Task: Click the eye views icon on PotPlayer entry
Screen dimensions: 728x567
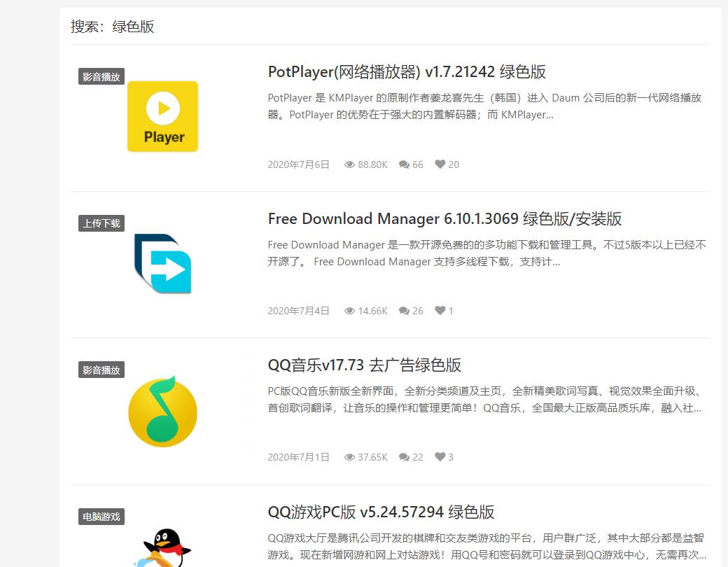Action: 349,164
